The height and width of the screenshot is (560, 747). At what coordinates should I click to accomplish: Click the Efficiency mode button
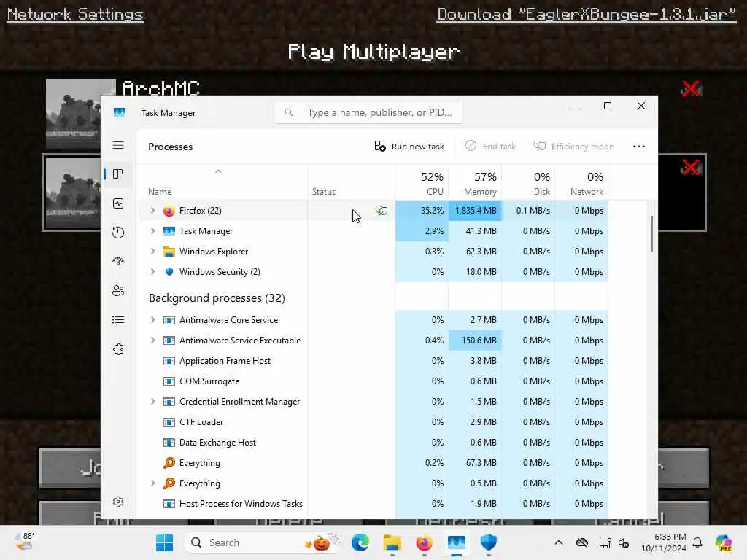[x=573, y=146]
